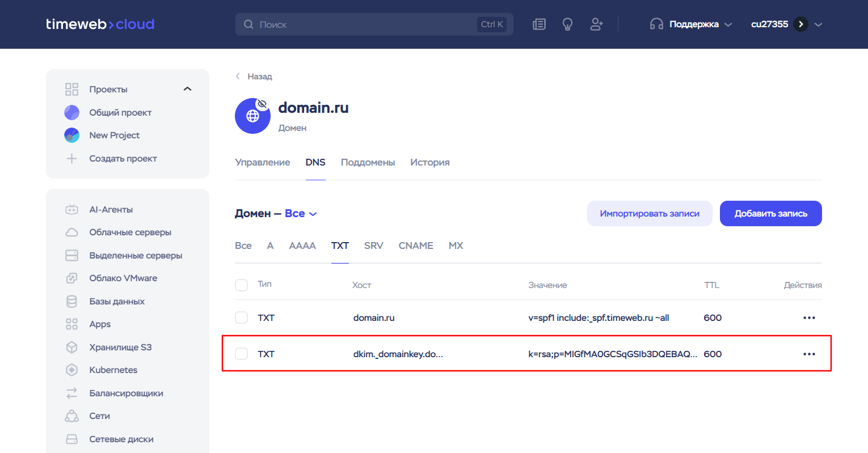
Task: Open Kubernetes section icon in sidebar
Action: 71,370
